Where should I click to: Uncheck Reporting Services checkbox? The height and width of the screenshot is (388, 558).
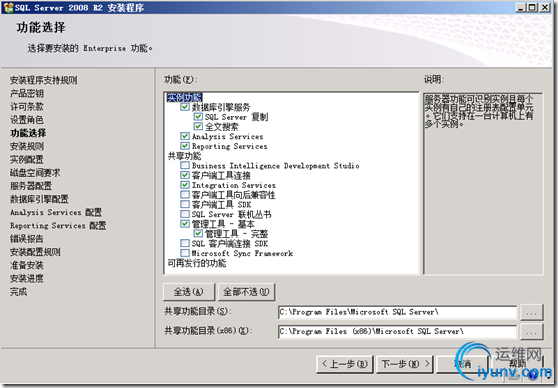coord(185,146)
